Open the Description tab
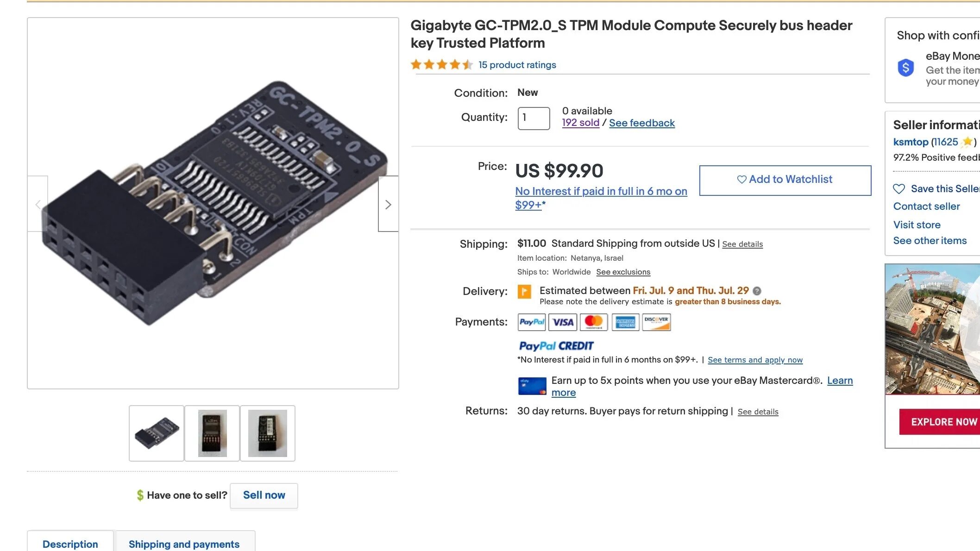The image size is (980, 551). 70,544
